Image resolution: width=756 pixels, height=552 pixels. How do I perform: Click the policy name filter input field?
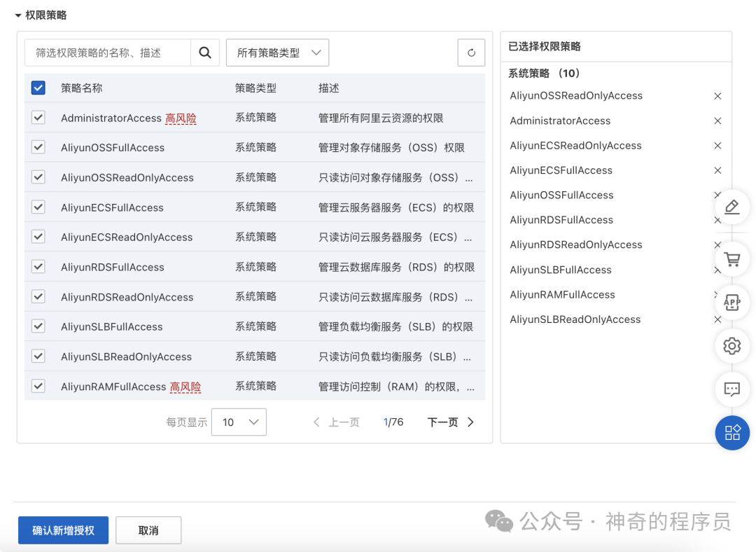107,53
